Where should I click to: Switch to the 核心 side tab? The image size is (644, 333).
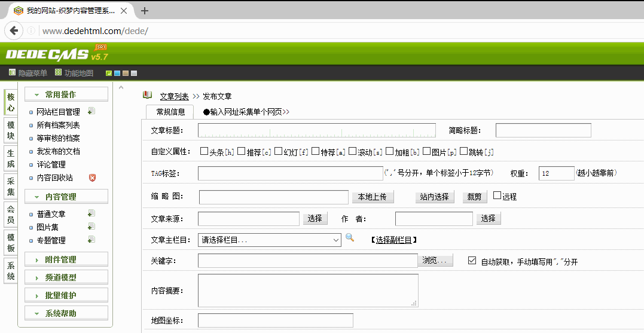coord(11,102)
